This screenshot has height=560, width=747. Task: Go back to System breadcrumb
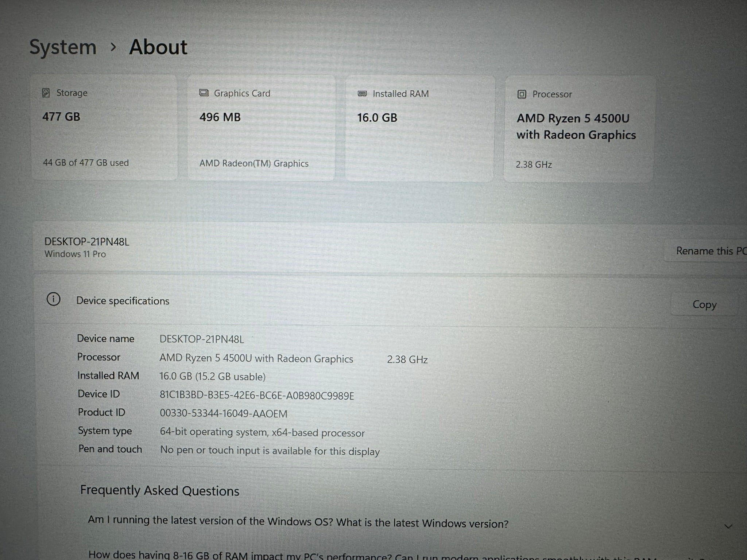click(x=63, y=47)
